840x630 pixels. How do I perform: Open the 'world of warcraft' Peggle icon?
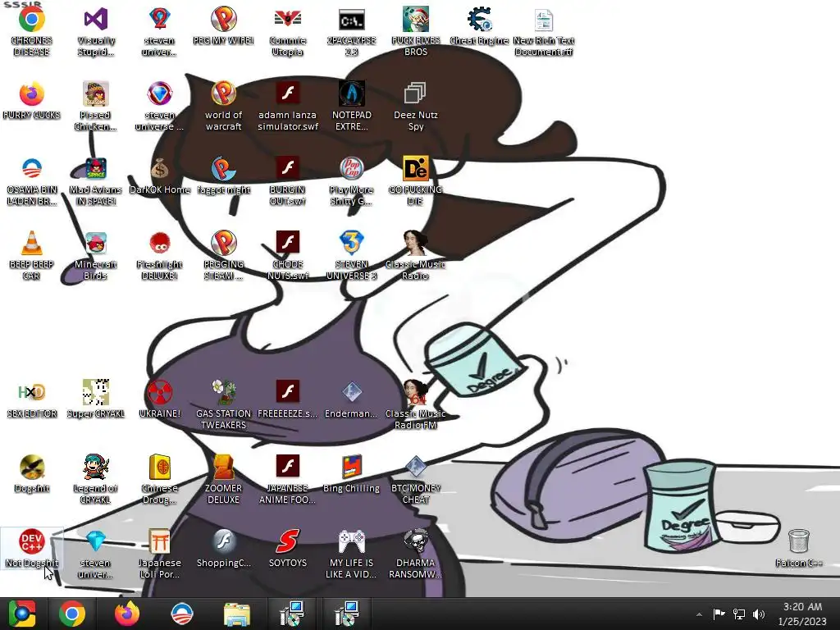(x=223, y=106)
